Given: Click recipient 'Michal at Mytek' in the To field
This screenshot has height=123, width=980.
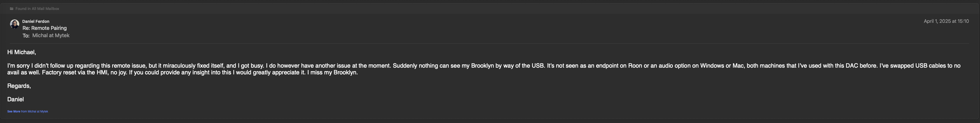Looking at the screenshot, I should pyautogui.click(x=51, y=35).
